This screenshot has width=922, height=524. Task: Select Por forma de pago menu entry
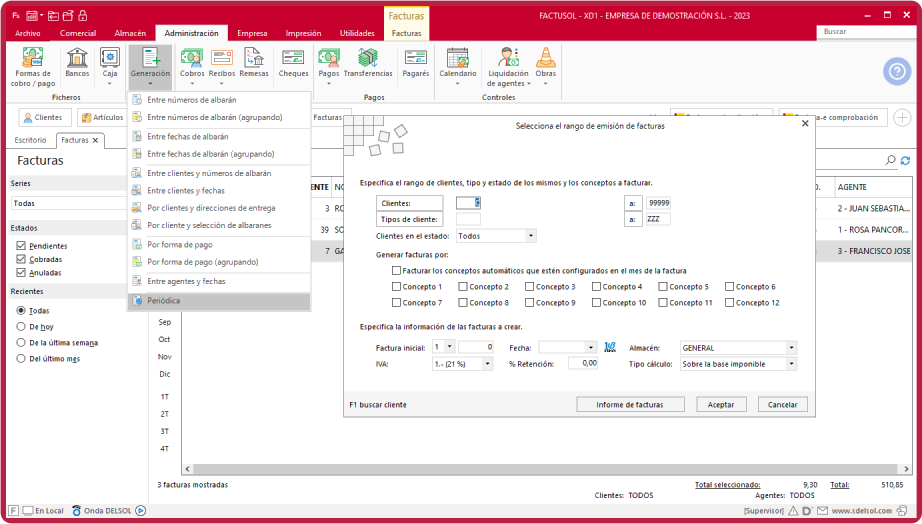point(179,245)
